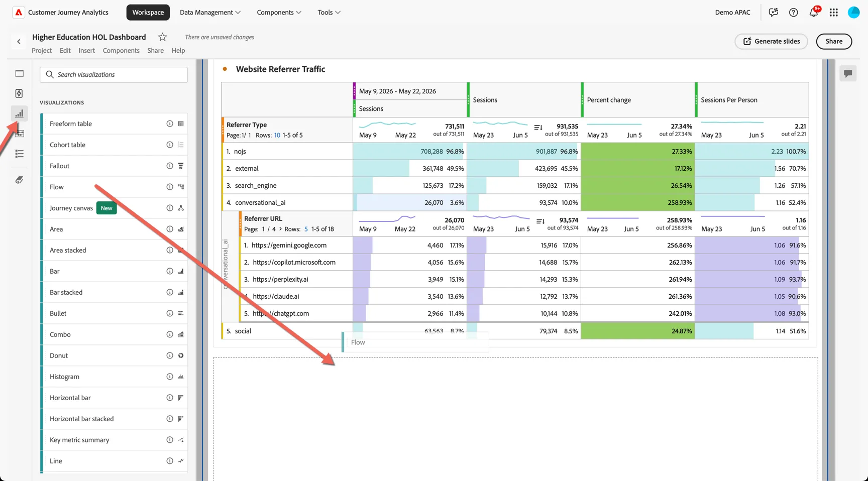Viewport: 868px width, 481px height.
Task: Click the Share button at top right
Action: [834, 41]
